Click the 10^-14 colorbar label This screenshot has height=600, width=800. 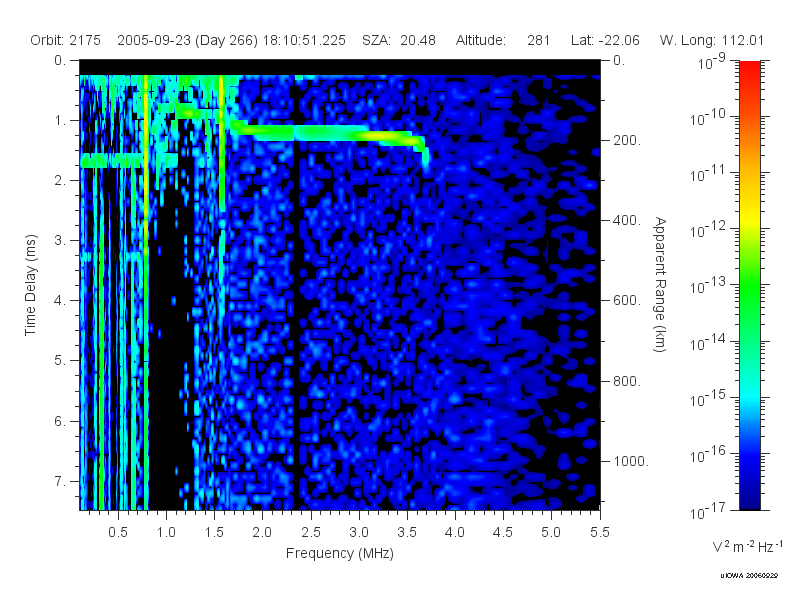(x=708, y=343)
